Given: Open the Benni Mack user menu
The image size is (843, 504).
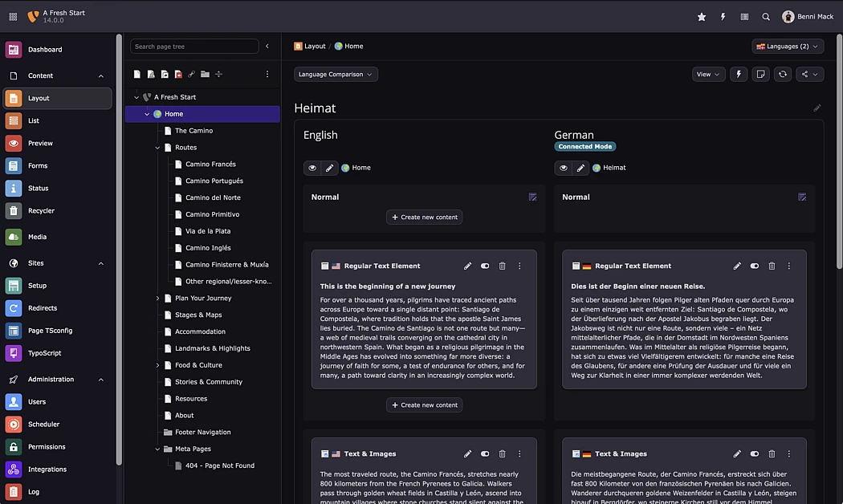Looking at the screenshot, I should (808, 17).
